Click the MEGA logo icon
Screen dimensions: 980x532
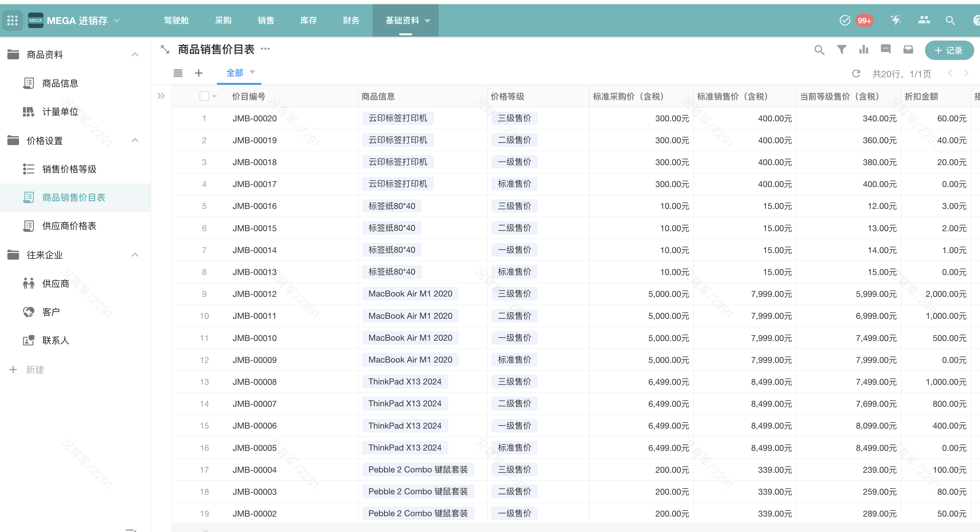pos(36,20)
